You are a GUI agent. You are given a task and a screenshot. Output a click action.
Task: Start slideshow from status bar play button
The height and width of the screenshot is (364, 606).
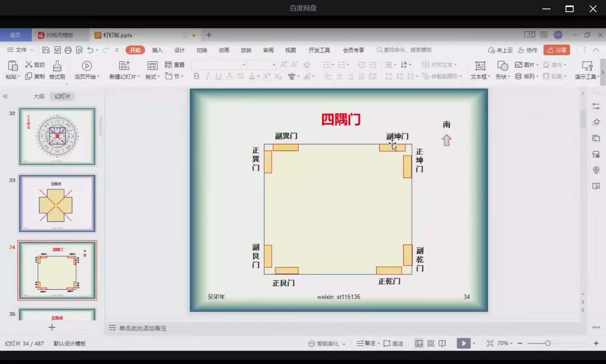click(463, 343)
